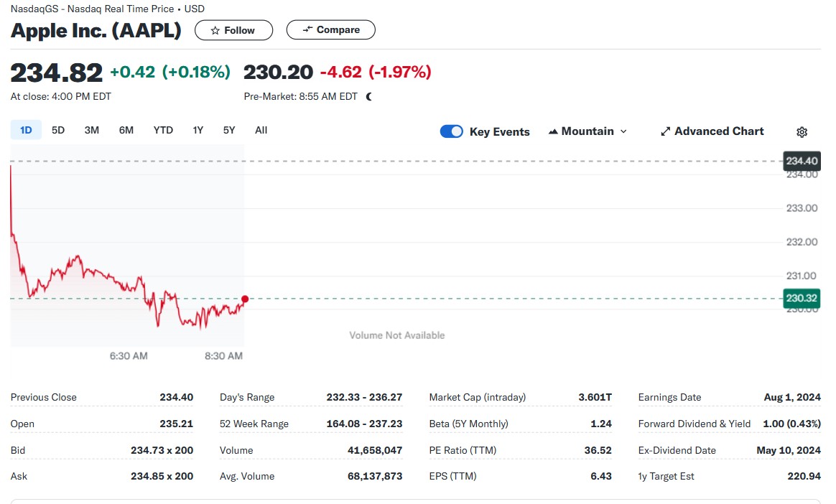
Task: Click Day's Range value 232.33 - 236.27
Action: point(365,397)
